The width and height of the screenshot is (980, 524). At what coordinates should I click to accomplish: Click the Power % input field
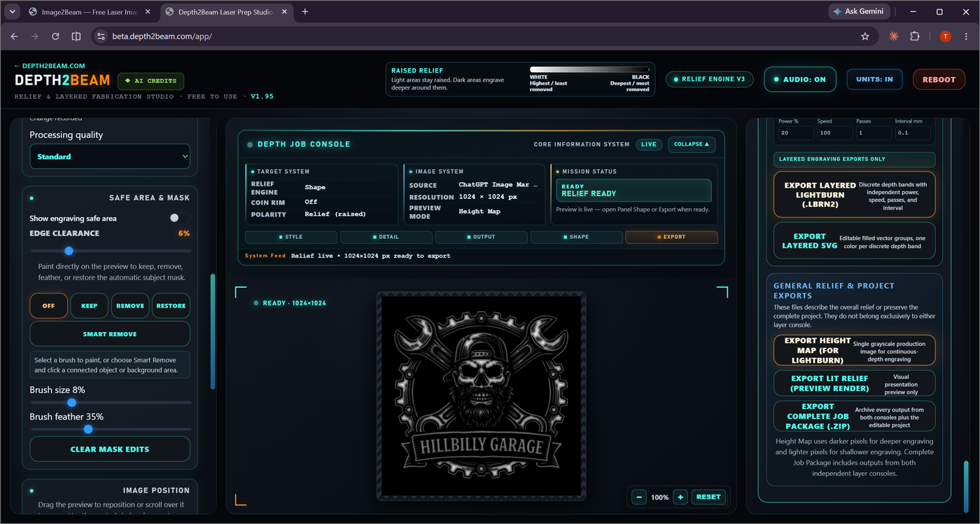coord(796,132)
